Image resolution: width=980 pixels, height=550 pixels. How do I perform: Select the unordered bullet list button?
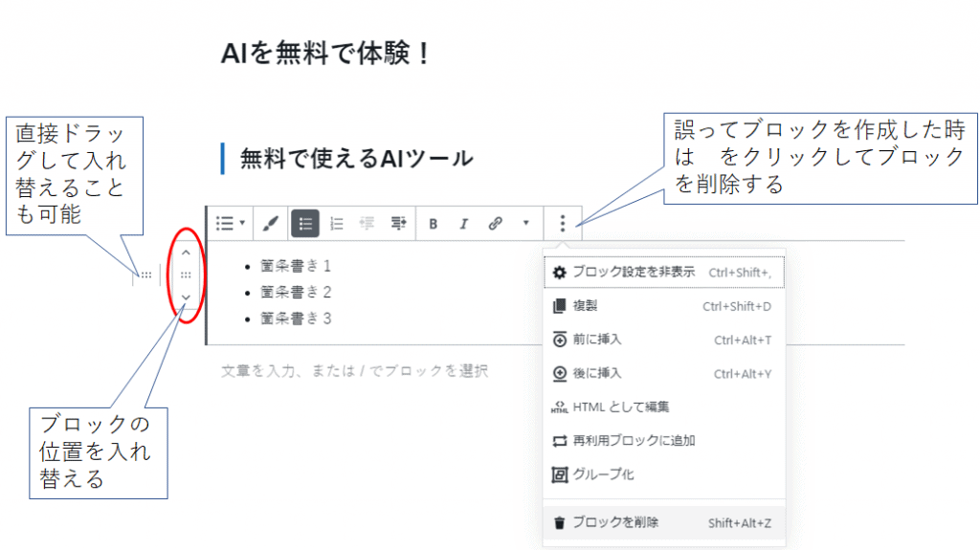point(305,224)
